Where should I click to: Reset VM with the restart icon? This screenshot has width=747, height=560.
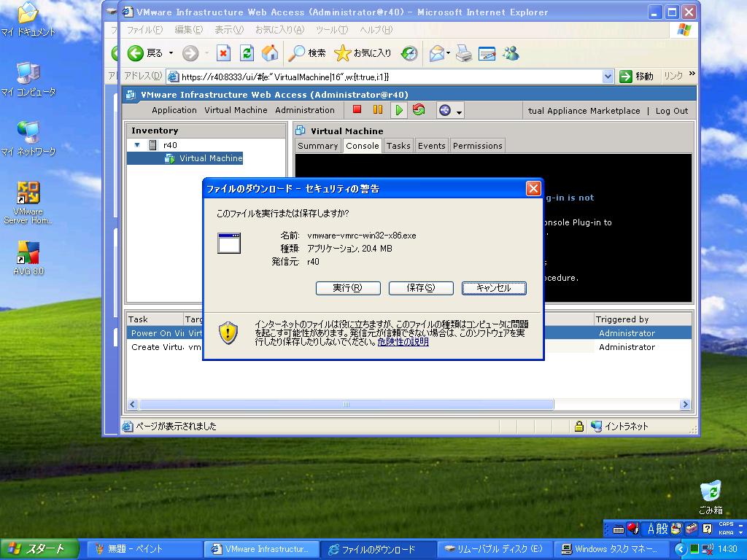coord(419,110)
